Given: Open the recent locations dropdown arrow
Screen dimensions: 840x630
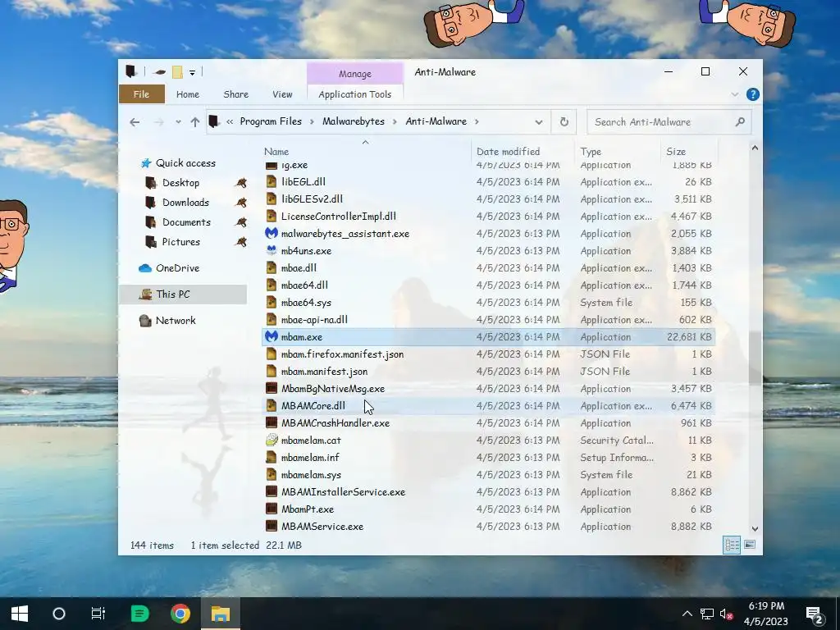Looking at the screenshot, I should pyautogui.click(x=178, y=122).
